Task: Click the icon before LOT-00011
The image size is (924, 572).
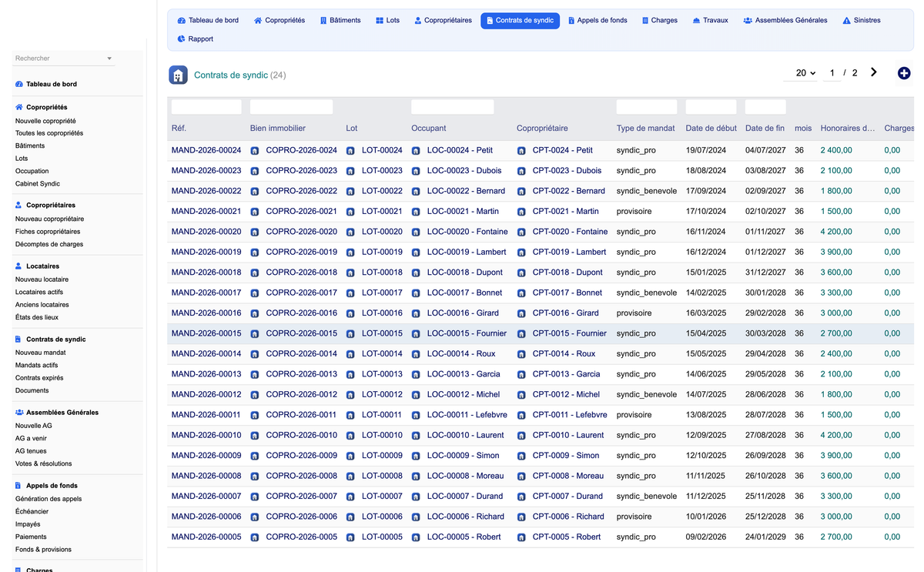Action: pos(350,416)
